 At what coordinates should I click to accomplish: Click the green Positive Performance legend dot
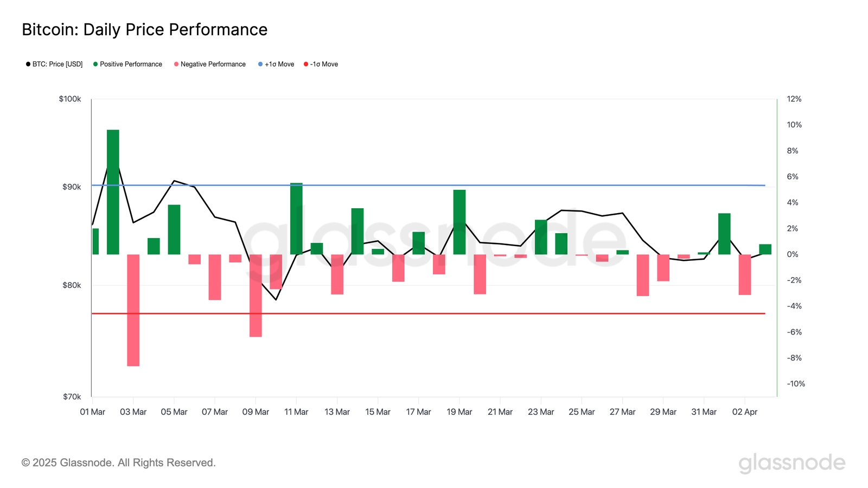click(95, 64)
